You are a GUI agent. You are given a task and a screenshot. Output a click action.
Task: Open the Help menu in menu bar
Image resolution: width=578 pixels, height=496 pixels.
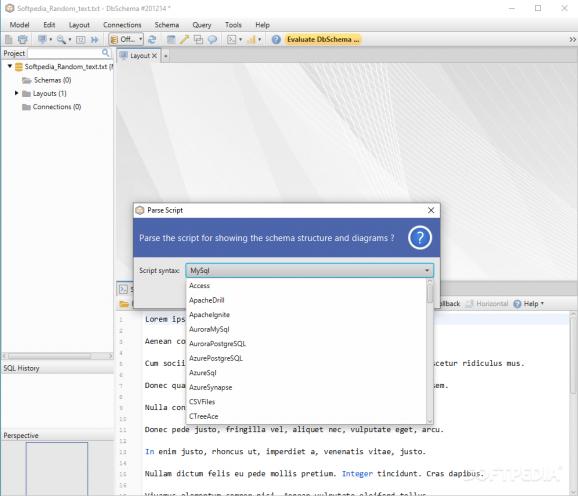(x=262, y=25)
